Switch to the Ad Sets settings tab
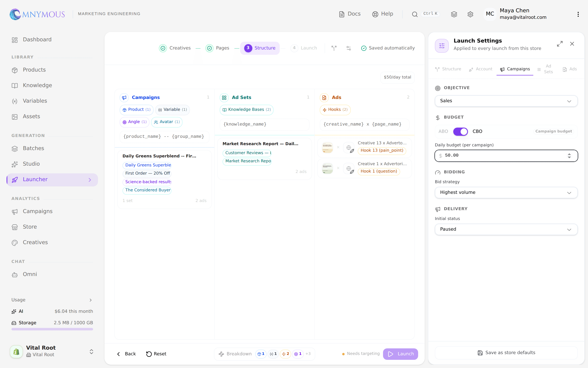 click(545, 69)
